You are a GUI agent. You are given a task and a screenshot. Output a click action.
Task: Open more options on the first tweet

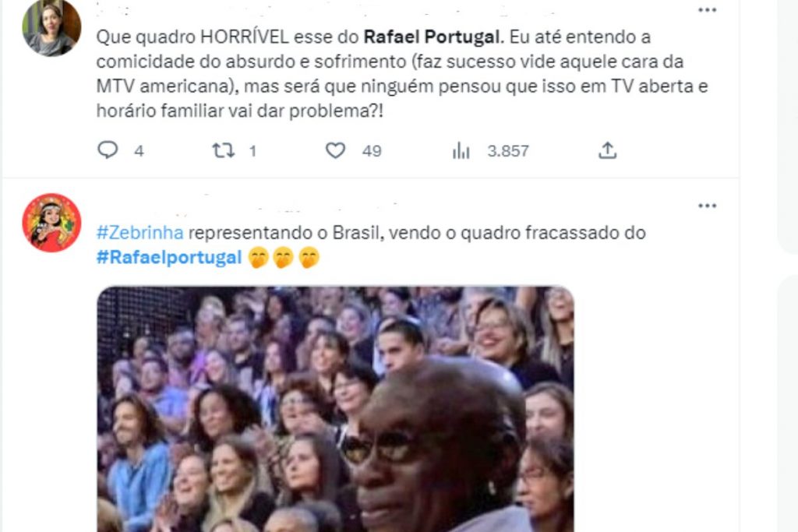707,10
